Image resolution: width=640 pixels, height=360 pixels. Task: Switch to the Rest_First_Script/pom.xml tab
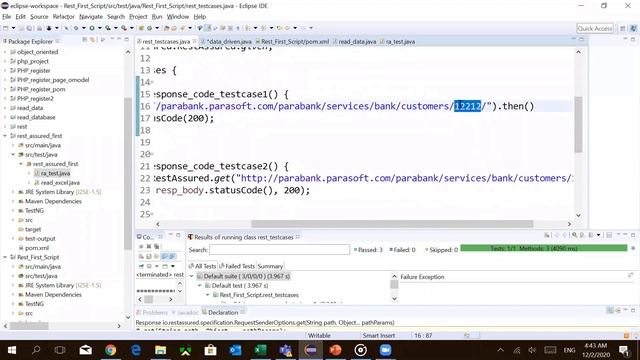pos(292,42)
